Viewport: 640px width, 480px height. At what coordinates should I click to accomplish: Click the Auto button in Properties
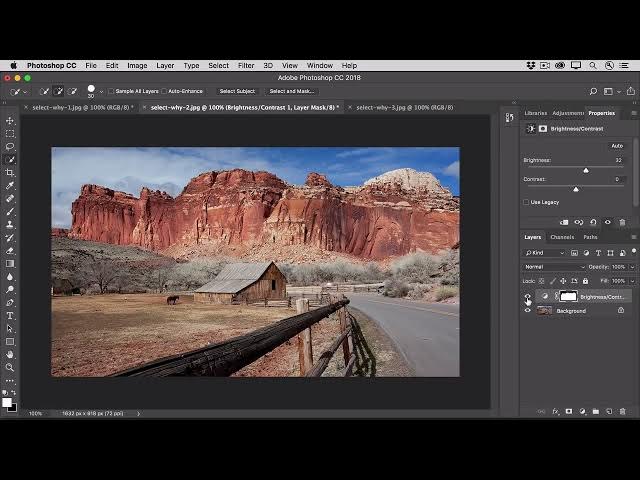coord(617,146)
